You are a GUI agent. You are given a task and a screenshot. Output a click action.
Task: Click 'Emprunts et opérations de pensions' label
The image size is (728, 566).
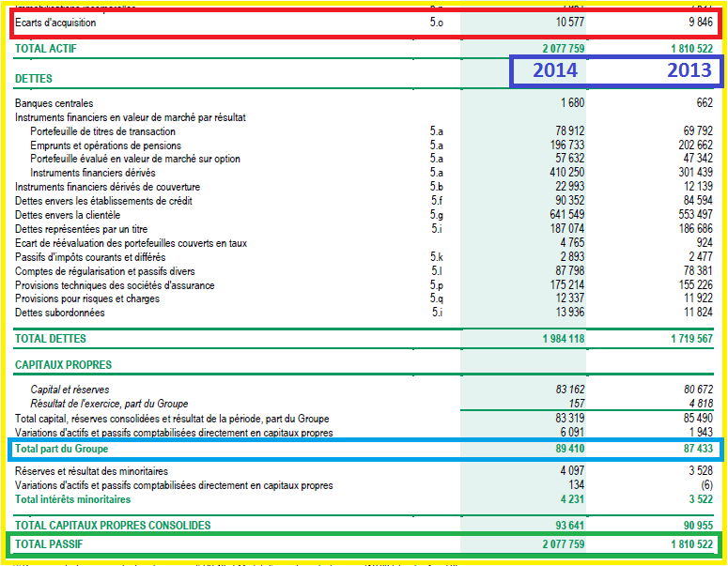pos(105,145)
